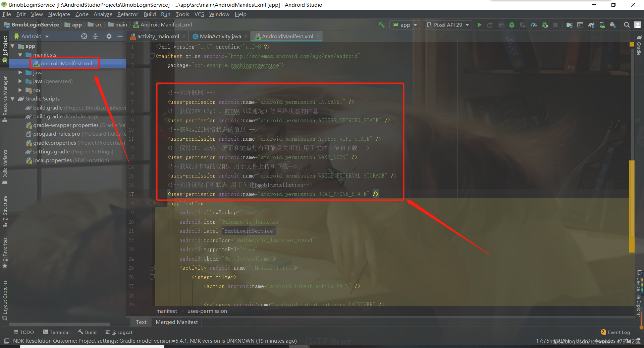Image resolution: width=644 pixels, height=348 pixels.
Task: Toggle the Layout Captures side panel
Action: tap(5, 300)
